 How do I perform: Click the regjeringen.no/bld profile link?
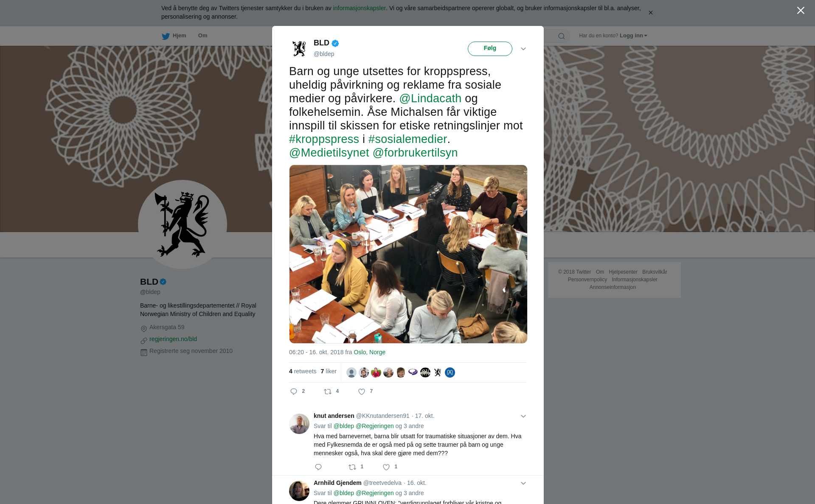(x=173, y=339)
